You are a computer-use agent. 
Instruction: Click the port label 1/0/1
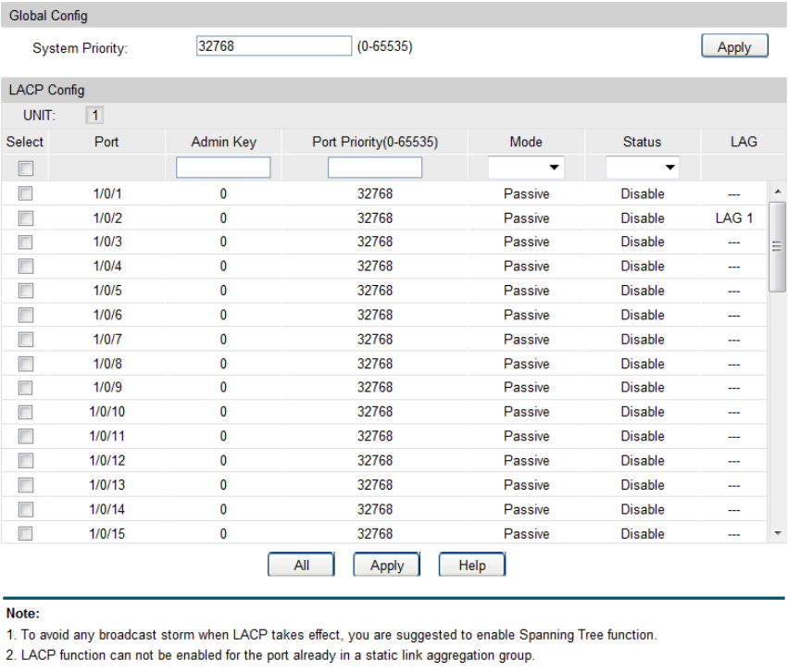pyautogui.click(x=107, y=193)
